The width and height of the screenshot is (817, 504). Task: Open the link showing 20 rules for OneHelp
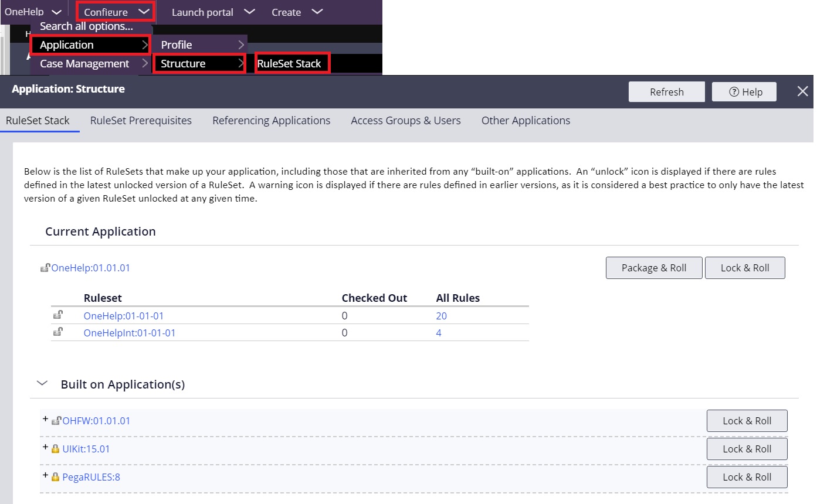point(440,315)
